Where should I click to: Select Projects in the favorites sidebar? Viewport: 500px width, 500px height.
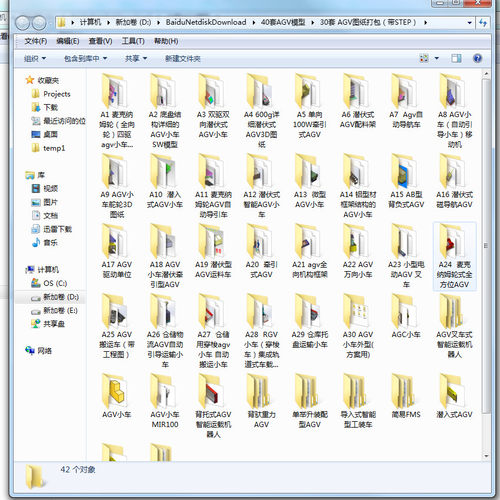[57, 94]
